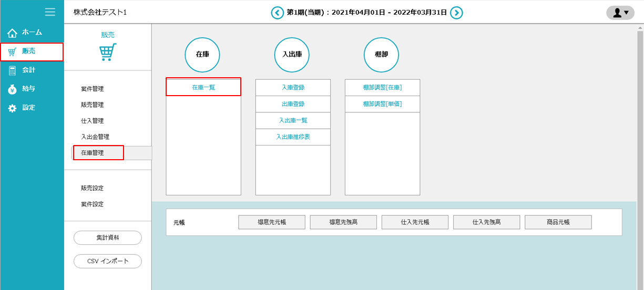Click 棚卸調整[単価] link
Viewport: 644px width, 290px height.
[382, 104]
